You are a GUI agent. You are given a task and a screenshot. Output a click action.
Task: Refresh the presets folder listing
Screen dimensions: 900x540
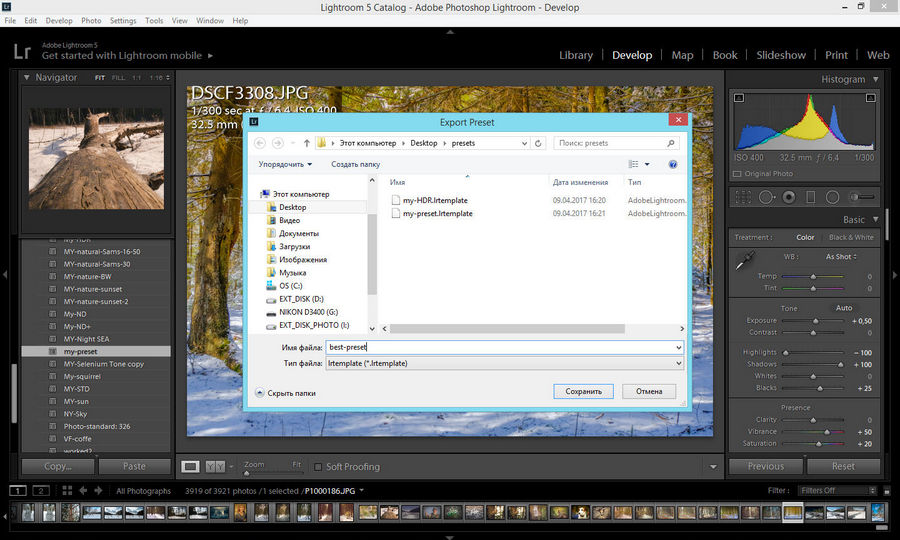coord(540,143)
